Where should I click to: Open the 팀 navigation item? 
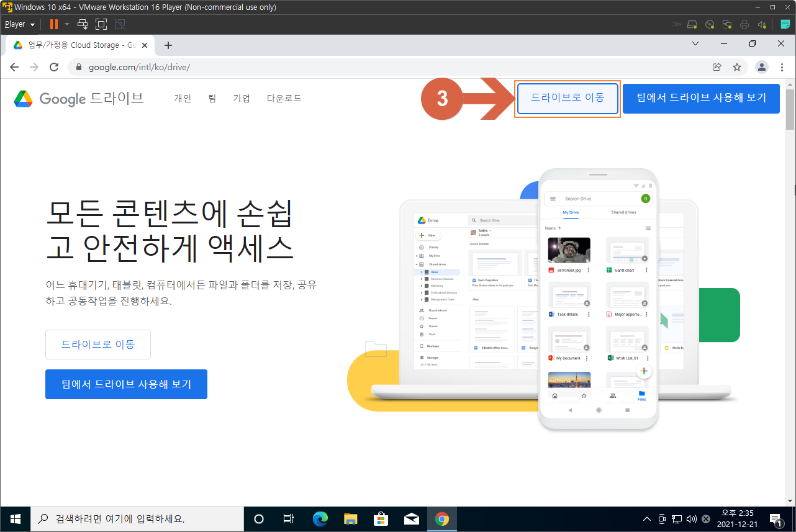point(212,98)
